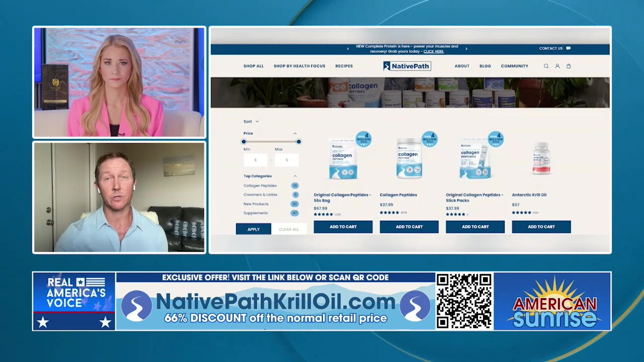Viewport: 644px width, 362px height.
Task: Go to previous announcement with left arrow
Action: point(348,49)
